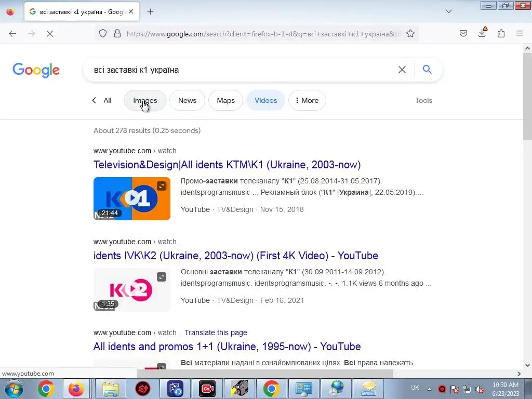Image resolution: width=532 pixels, height=399 pixels.
Task: Click the left chevron before All filter
Action: click(x=94, y=100)
